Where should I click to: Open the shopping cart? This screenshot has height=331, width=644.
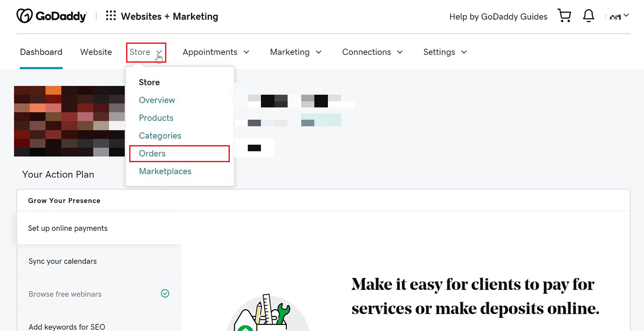click(x=564, y=16)
